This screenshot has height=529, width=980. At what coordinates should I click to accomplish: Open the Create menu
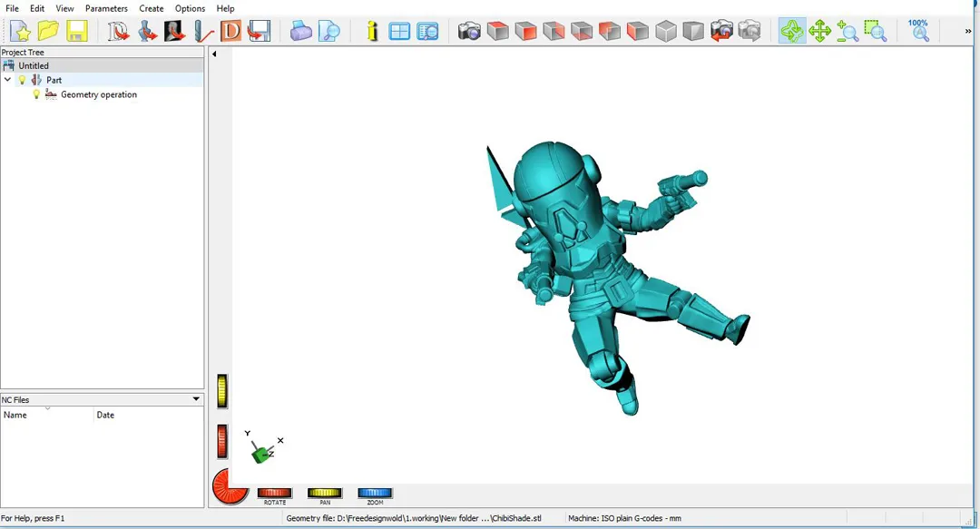[x=151, y=8]
